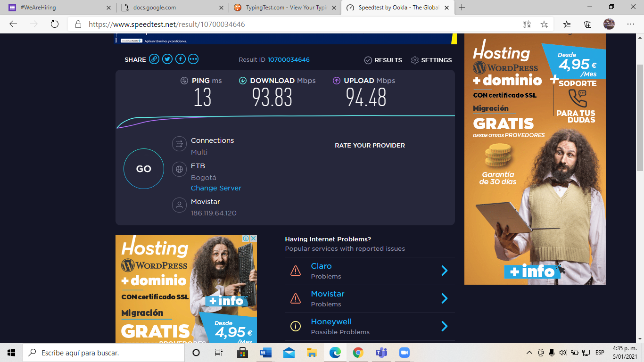Open browser settings and more menu
Viewport: 644px width, 362px height.
pyautogui.click(x=631, y=24)
